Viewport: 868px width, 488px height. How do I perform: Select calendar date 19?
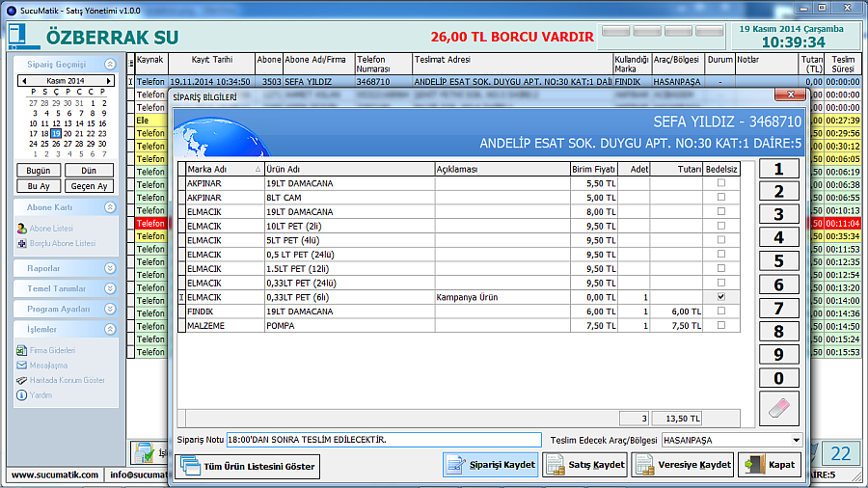[55, 133]
